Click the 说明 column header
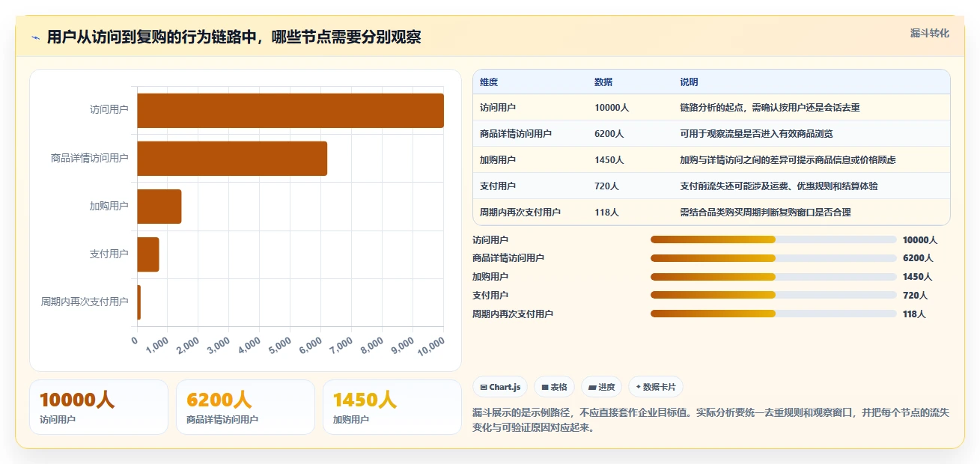The image size is (980, 464). click(689, 82)
